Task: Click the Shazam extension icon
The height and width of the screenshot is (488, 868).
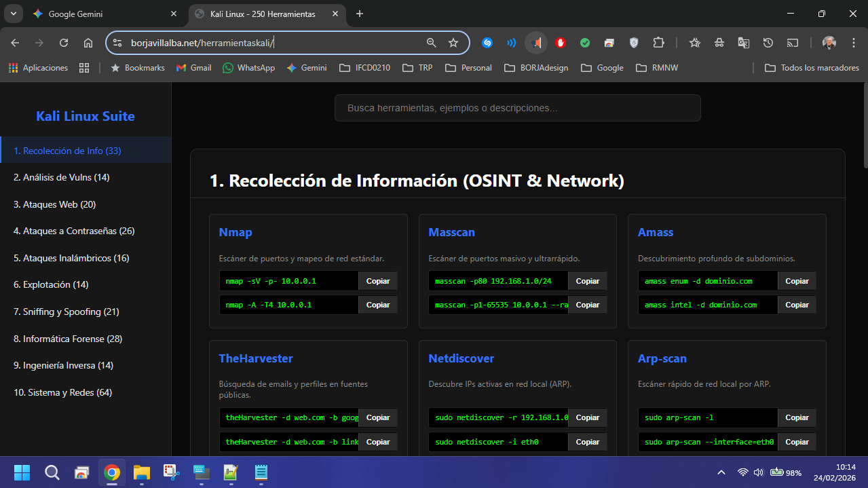Action: [487, 43]
